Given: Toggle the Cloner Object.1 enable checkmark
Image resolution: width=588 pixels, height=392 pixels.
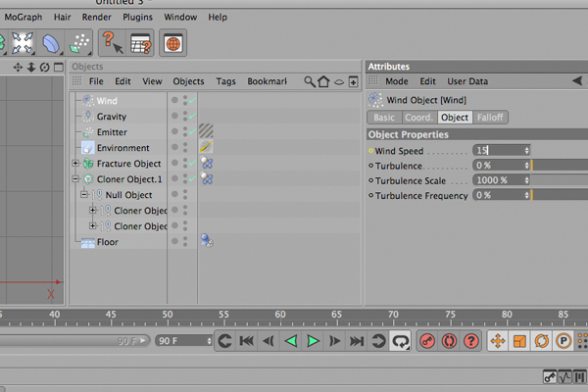Looking at the screenshot, I should (x=192, y=179).
